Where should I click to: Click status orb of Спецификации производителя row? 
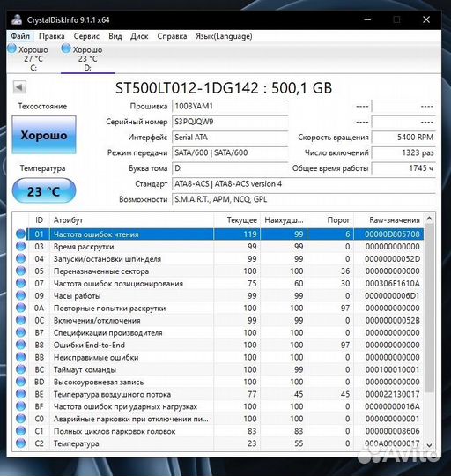[20, 332]
